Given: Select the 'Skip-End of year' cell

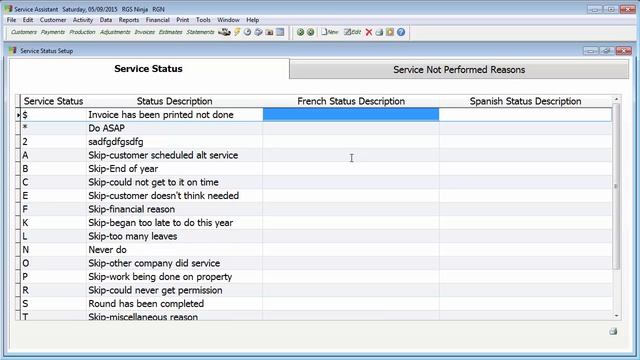Looking at the screenshot, I should pos(174,169).
